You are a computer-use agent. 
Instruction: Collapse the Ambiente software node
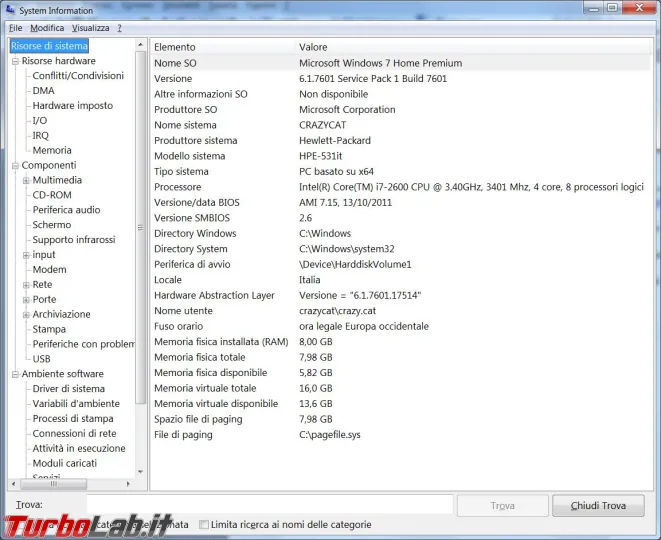[x=16, y=374]
